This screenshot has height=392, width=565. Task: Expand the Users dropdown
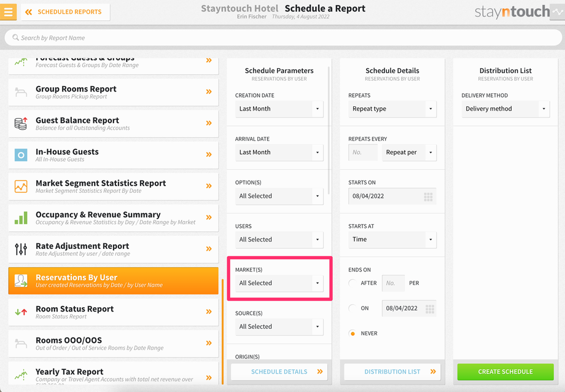pyautogui.click(x=279, y=240)
